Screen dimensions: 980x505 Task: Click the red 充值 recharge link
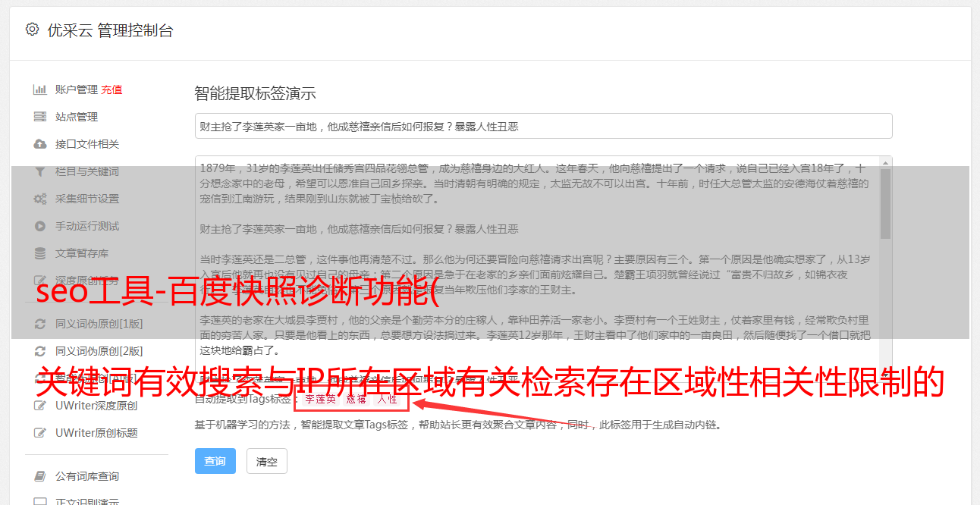[x=112, y=89]
